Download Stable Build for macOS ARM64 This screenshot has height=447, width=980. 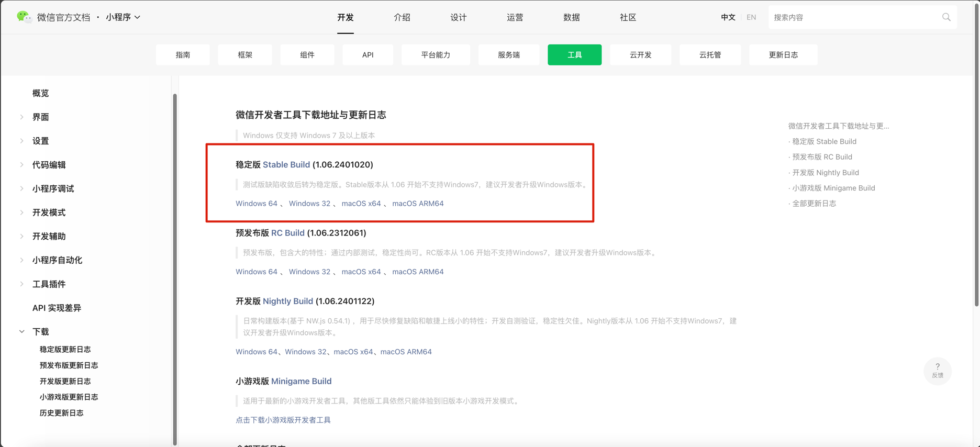point(418,203)
